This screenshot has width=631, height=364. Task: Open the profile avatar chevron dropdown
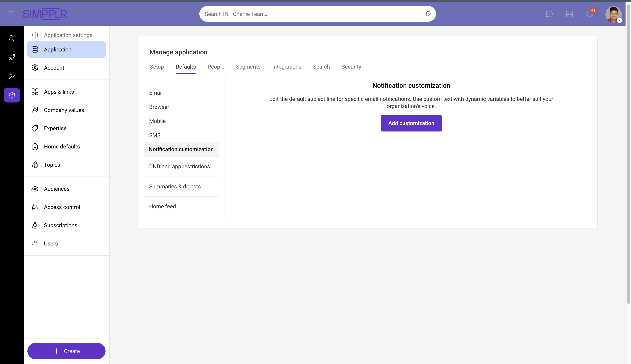[619, 20]
